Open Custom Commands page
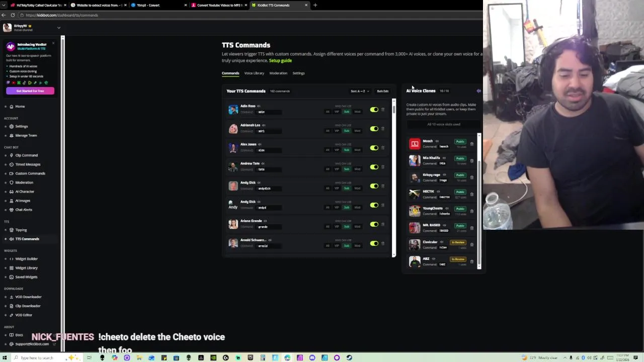 point(30,173)
